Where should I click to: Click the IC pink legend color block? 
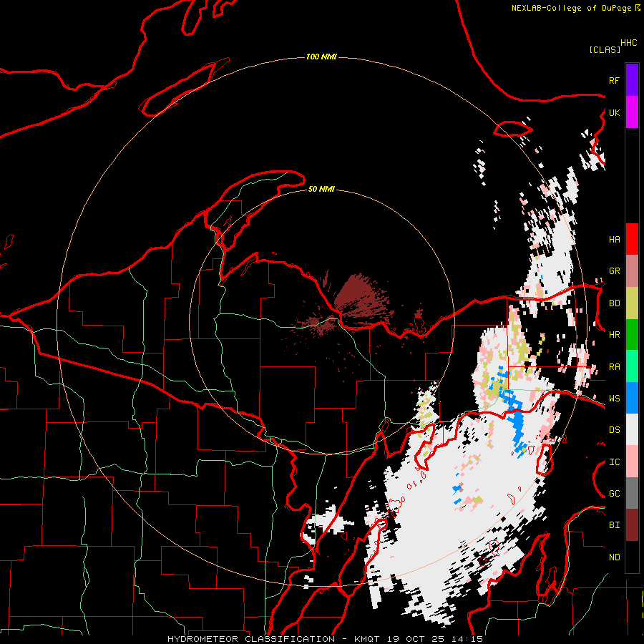pyautogui.click(x=632, y=462)
